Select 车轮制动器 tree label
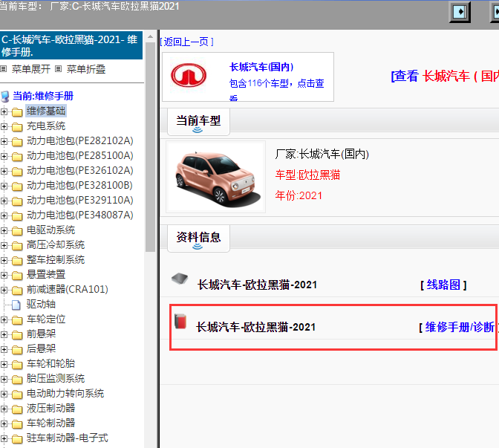This screenshot has height=448, width=499. [x=51, y=423]
